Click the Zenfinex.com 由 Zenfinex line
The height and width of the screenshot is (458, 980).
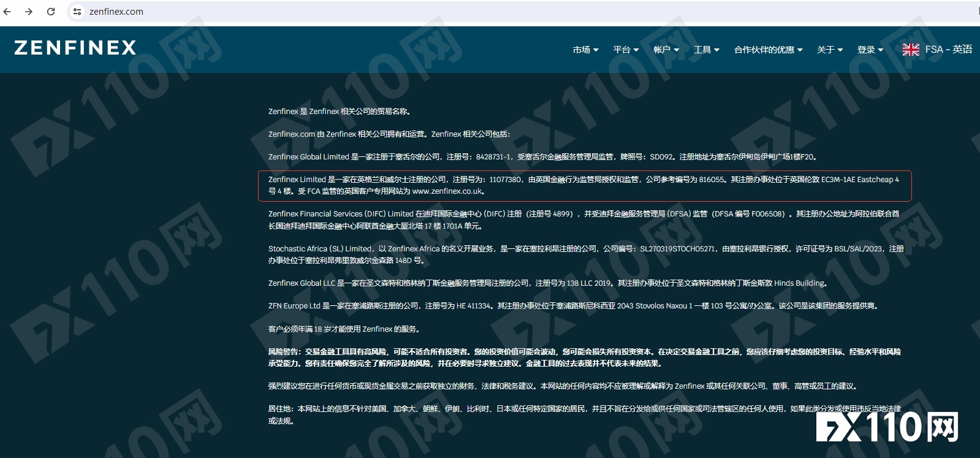(389, 134)
